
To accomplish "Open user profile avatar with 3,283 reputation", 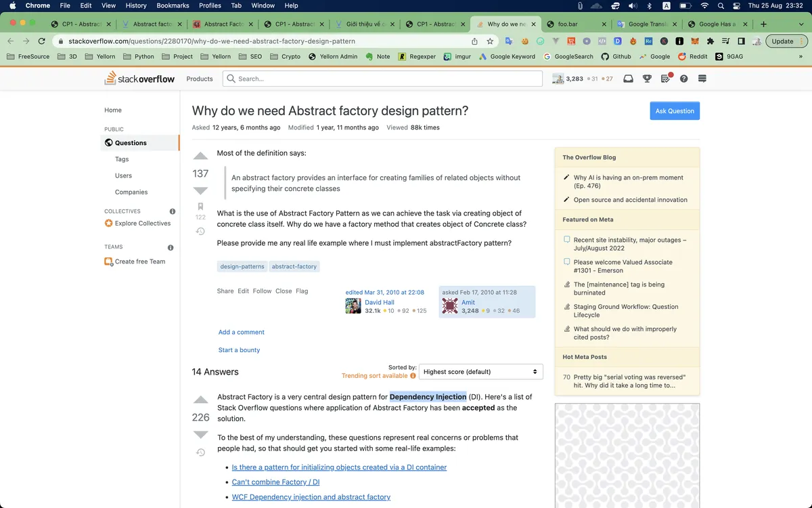I will coord(558,79).
